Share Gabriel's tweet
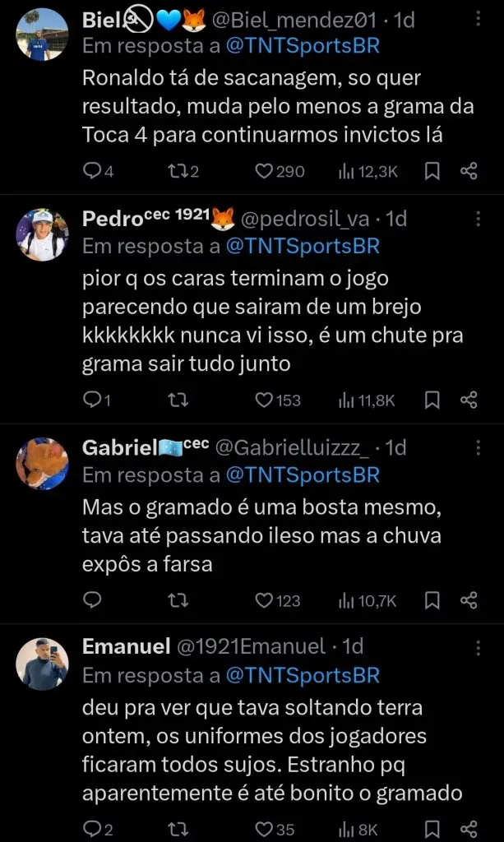The image size is (504, 842). 469,601
